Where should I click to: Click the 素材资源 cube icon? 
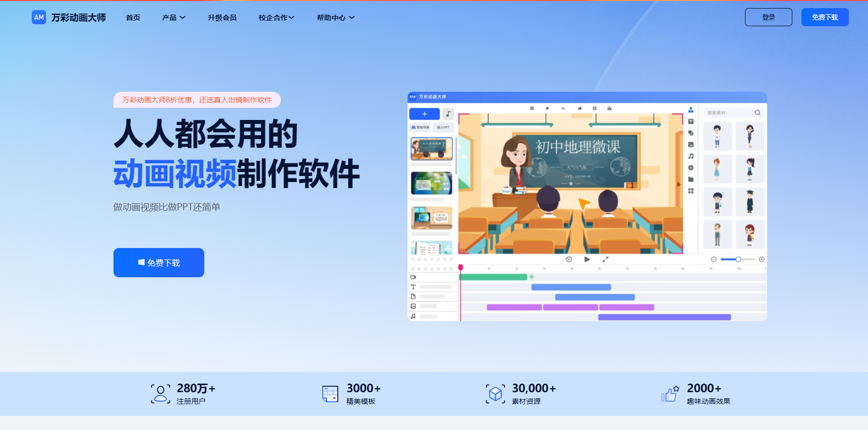(496, 394)
